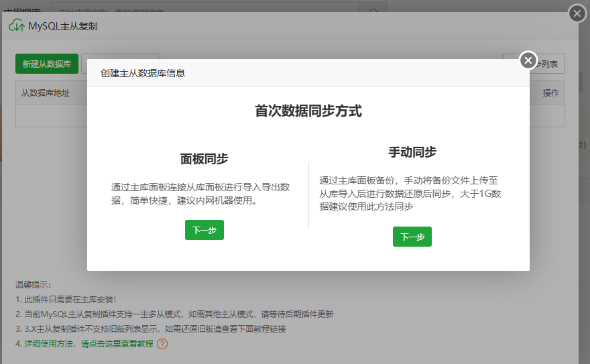590x364 pixels.
Task: Click tip 1 此插件只需要在主库安装
Action: [66, 300]
